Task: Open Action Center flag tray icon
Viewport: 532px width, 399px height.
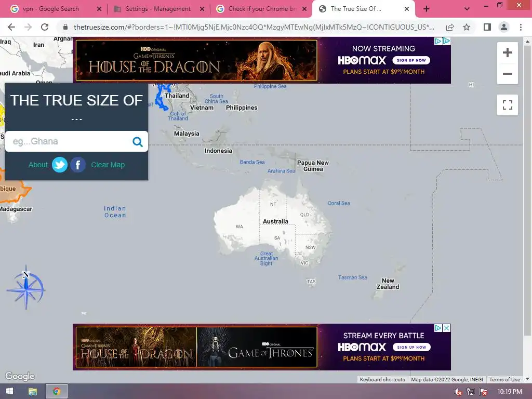Action: coord(483,392)
